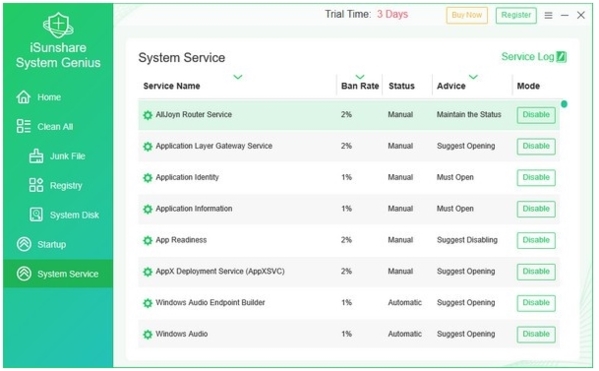The width and height of the screenshot is (599, 371).
Task: Disable the Windows Audio service
Action: click(x=536, y=334)
